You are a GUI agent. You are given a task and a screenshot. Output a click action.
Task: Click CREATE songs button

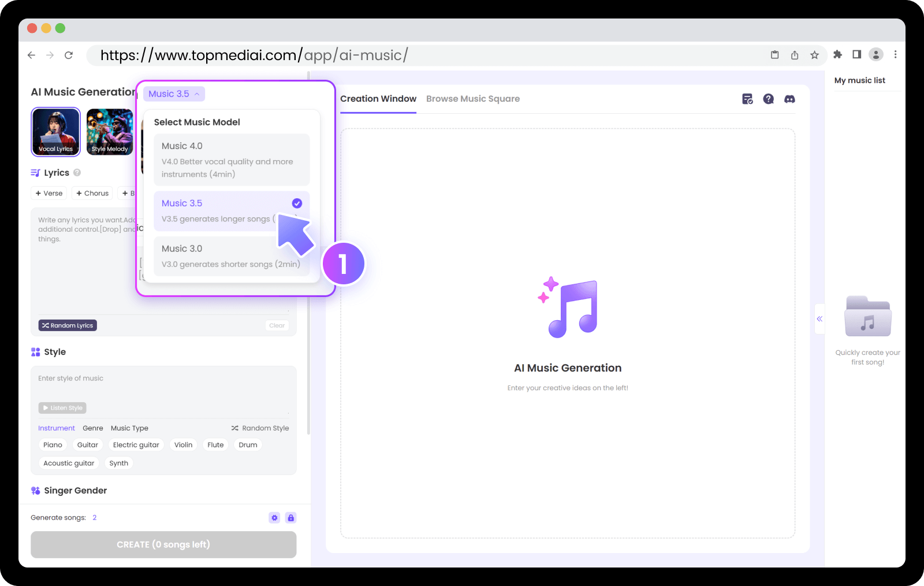[x=163, y=544]
